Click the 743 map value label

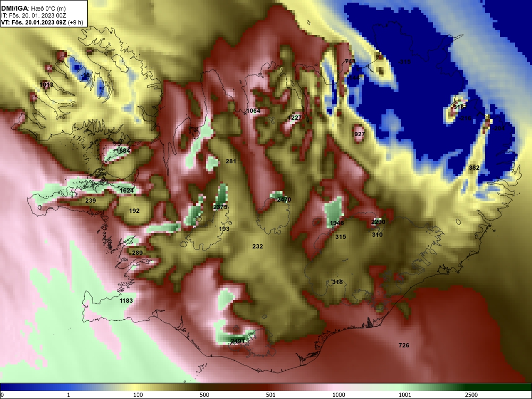[350, 61]
